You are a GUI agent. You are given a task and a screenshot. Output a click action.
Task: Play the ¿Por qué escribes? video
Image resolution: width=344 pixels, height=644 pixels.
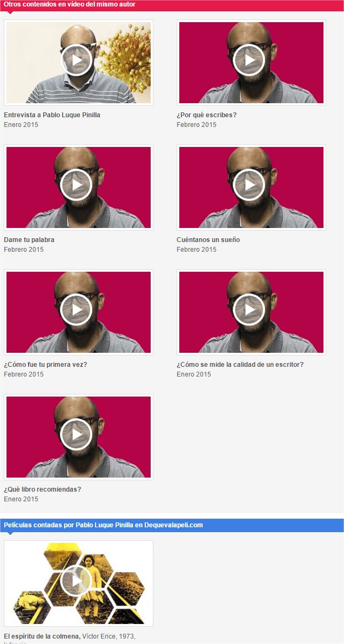pos(249,60)
